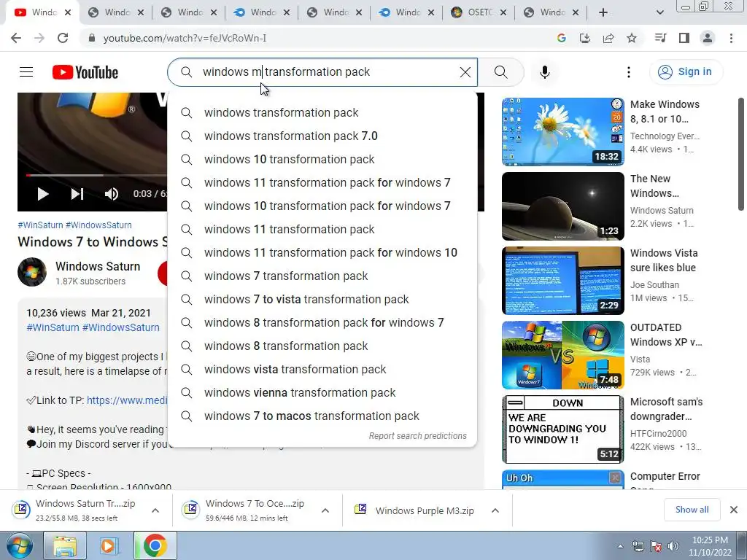Click the magnifier search submit button

click(500, 72)
